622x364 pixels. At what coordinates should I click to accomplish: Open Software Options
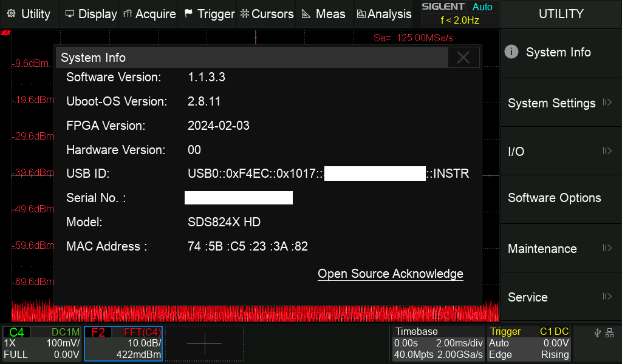561,198
